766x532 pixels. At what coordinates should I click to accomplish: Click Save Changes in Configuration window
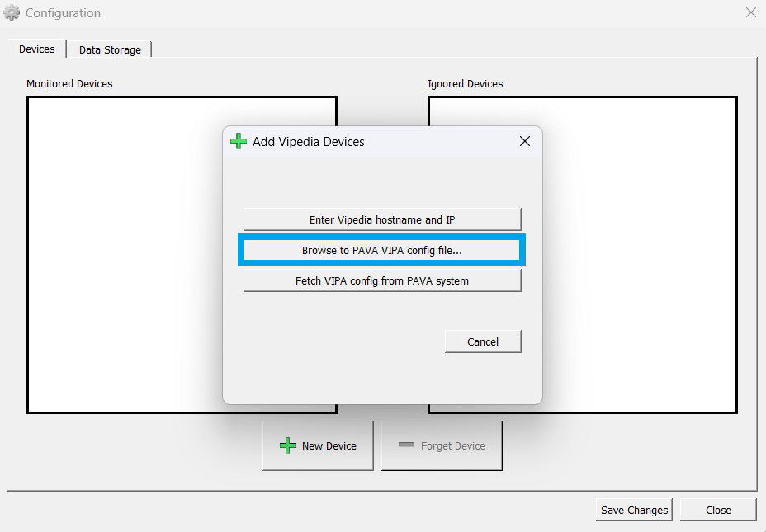(634, 510)
